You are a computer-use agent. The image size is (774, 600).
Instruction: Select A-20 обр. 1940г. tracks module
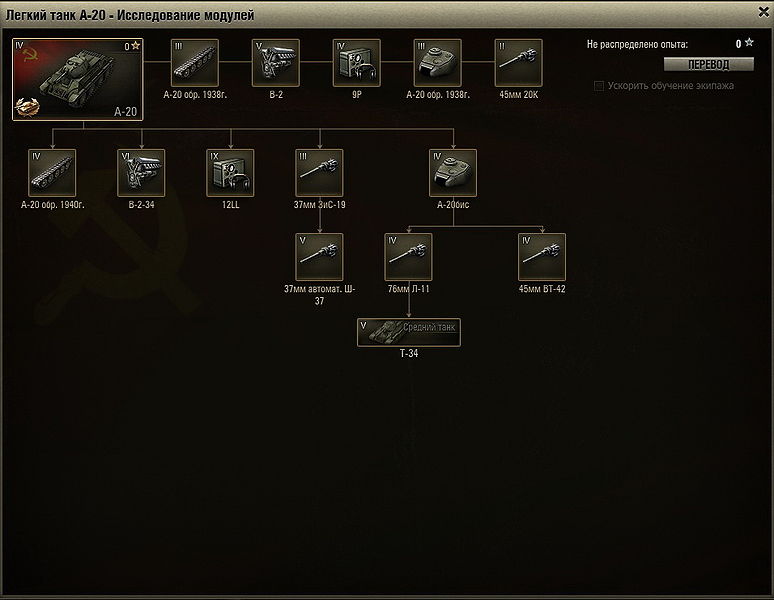click(52, 173)
